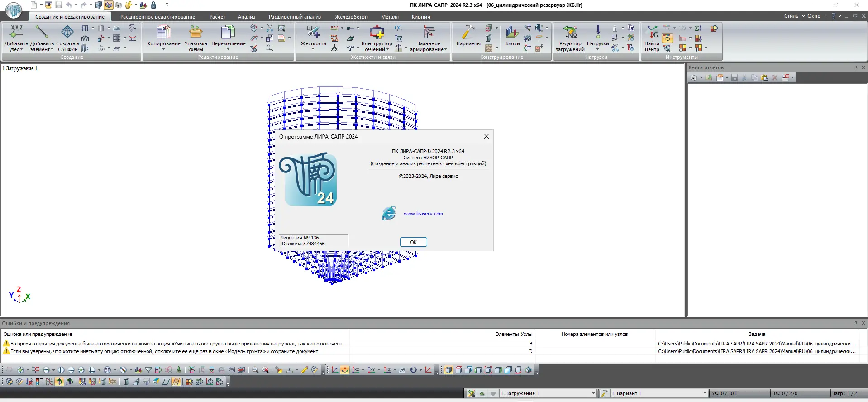Image resolution: width=868 pixels, height=402 pixels.
Task: Click OK in the about dialog
Action: pyautogui.click(x=413, y=242)
